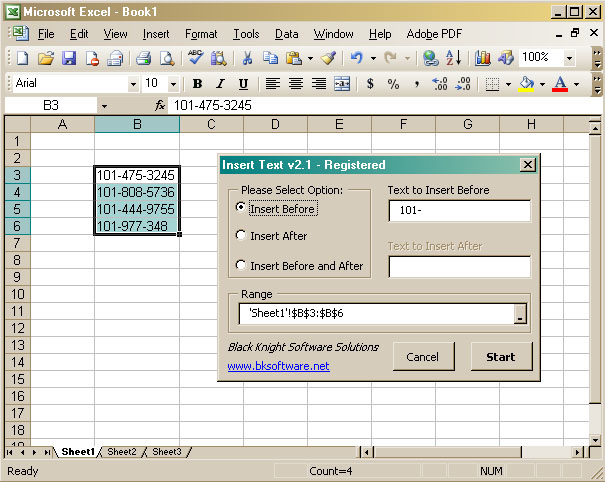Screen dimensions: 605x482
Task: Click the Print icon
Action: (x=145, y=58)
